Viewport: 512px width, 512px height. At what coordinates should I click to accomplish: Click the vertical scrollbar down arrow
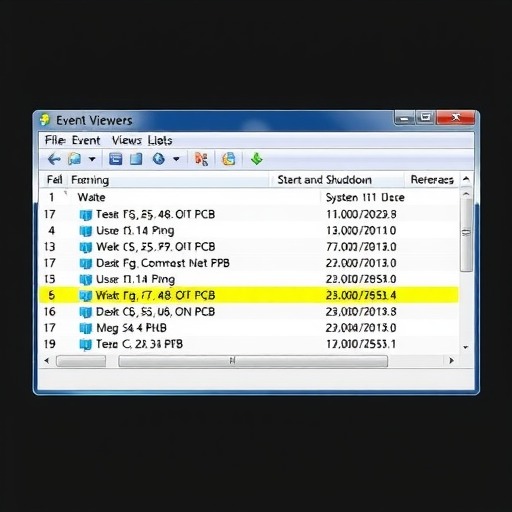tap(466, 347)
